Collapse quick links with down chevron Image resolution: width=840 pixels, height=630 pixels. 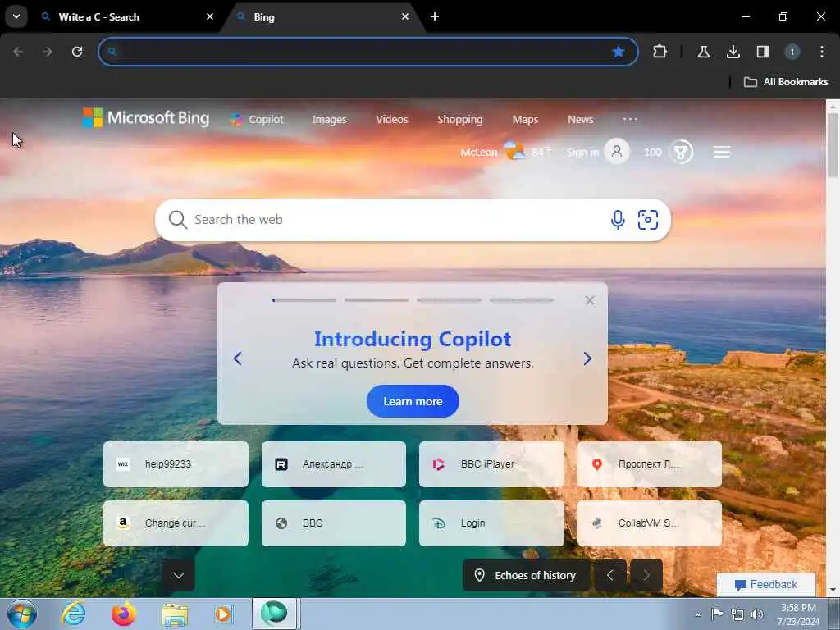(178, 575)
